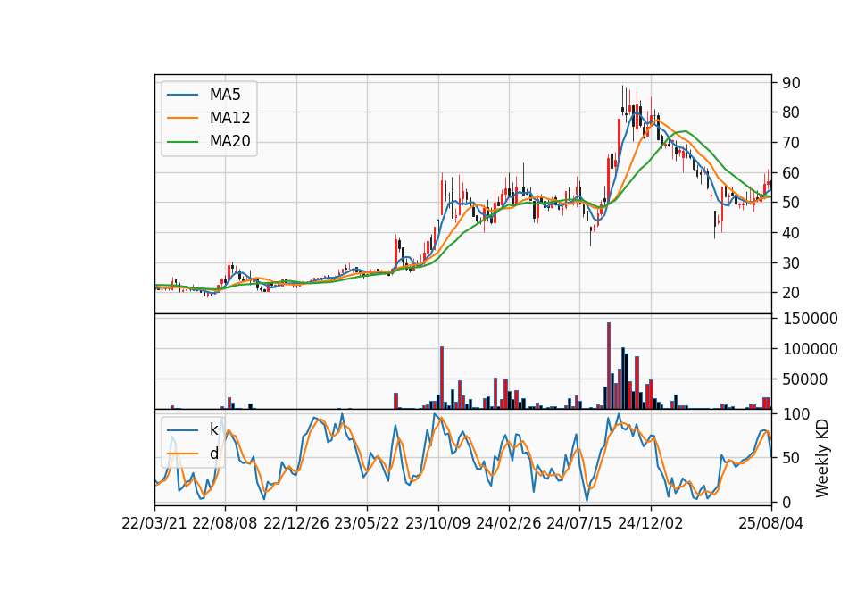
Task: Click the volume axis value 100000
Action: point(810,349)
